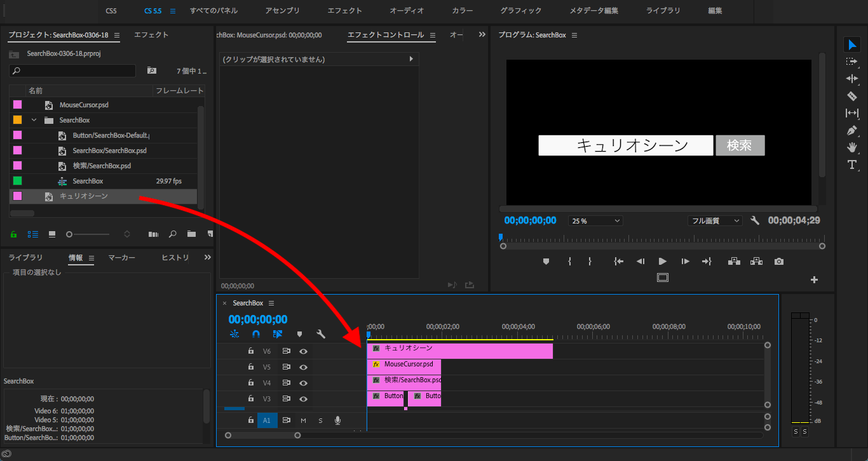Image resolution: width=868 pixels, height=461 pixels.
Task: Hide the V6 track output eye
Action: [303, 351]
